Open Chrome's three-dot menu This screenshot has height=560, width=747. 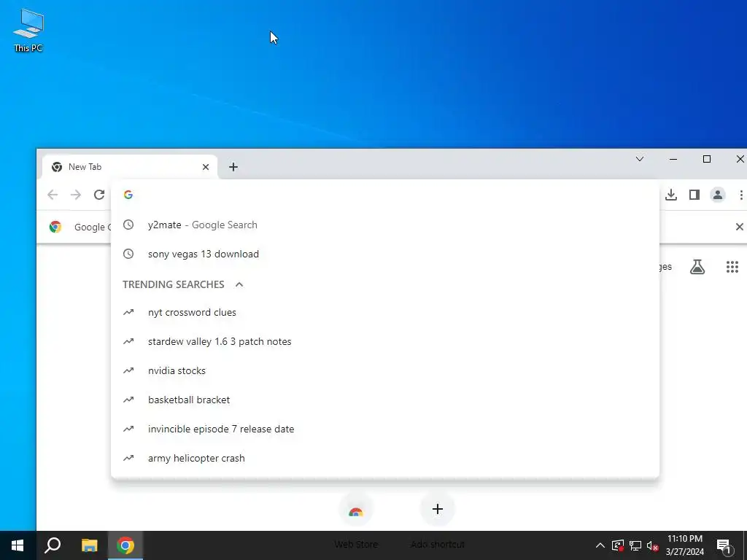741,195
